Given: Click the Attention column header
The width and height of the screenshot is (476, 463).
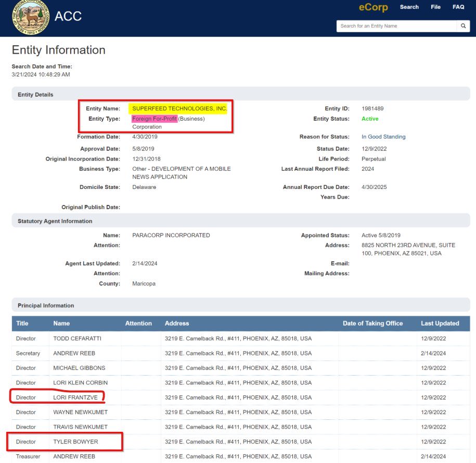Looking at the screenshot, I should [x=138, y=324].
